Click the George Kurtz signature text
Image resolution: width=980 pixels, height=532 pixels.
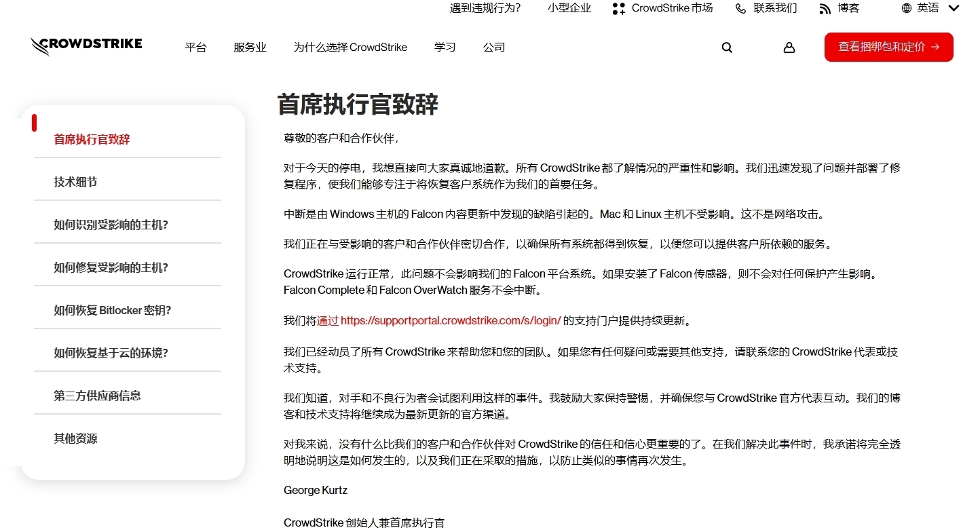pyautogui.click(x=316, y=490)
